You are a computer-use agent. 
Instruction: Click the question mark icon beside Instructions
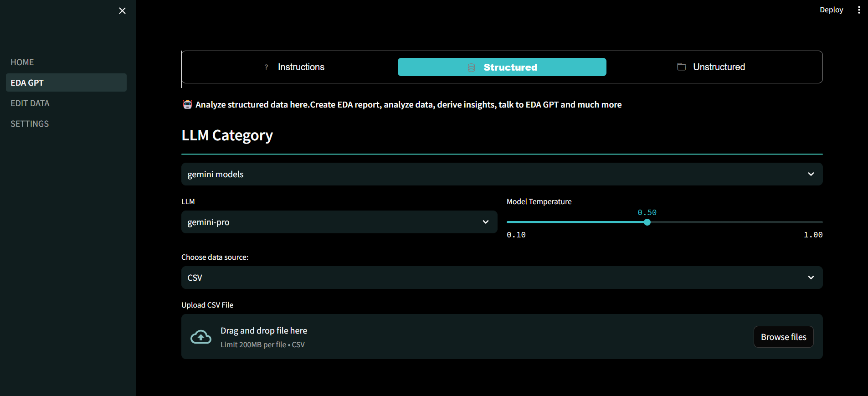tap(266, 67)
